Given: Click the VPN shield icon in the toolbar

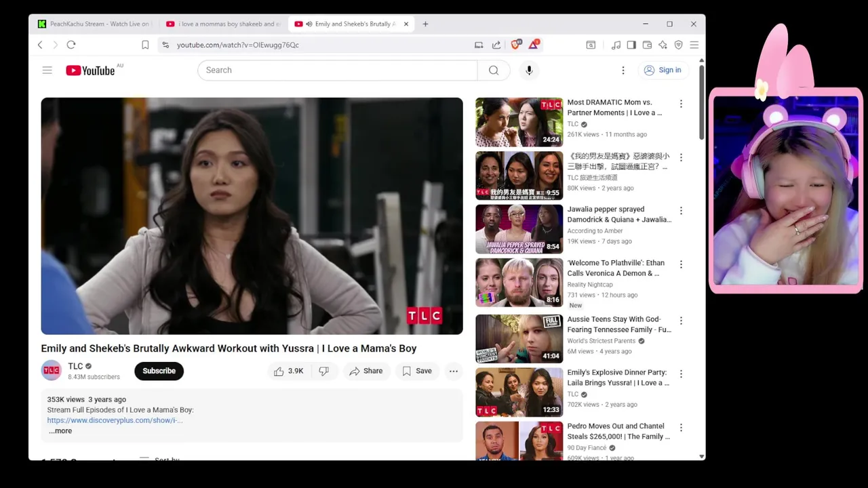Looking at the screenshot, I should [x=678, y=45].
